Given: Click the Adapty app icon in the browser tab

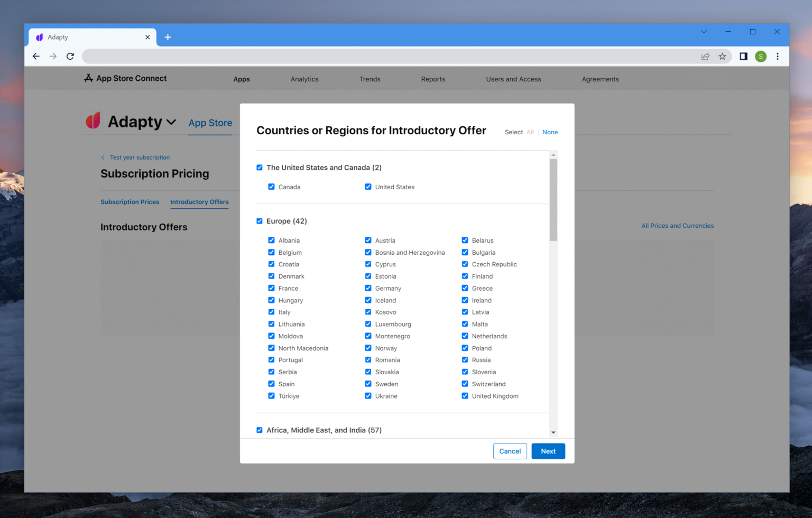Looking at the screenshot, I should point(39,37).
